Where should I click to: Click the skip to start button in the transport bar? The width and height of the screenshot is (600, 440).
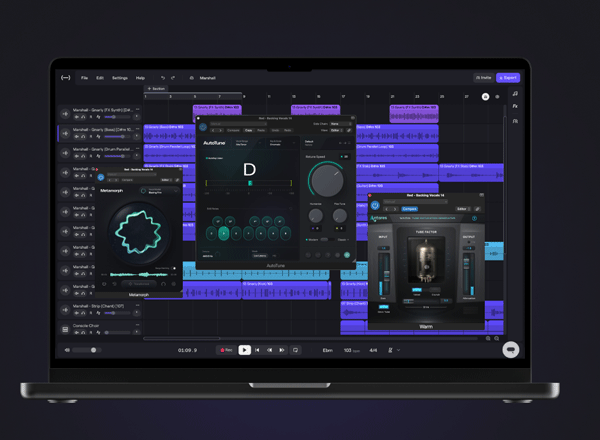[x=257, y=350]
